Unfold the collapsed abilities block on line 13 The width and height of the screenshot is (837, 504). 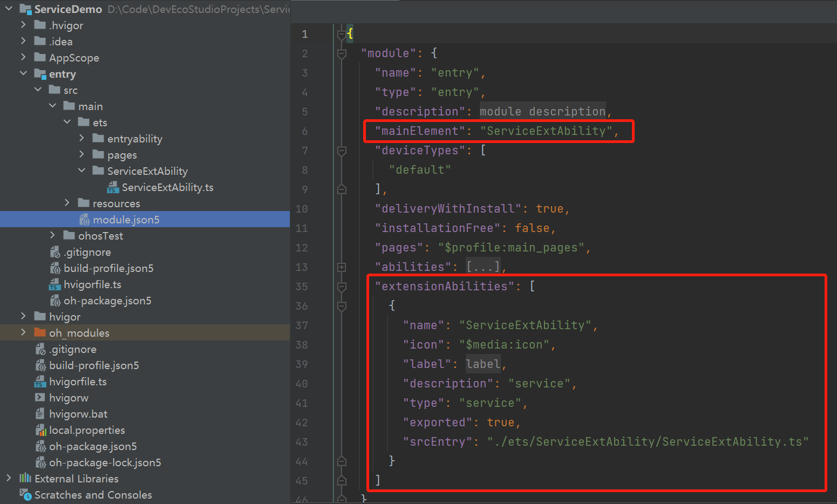(x=341, y=267)
